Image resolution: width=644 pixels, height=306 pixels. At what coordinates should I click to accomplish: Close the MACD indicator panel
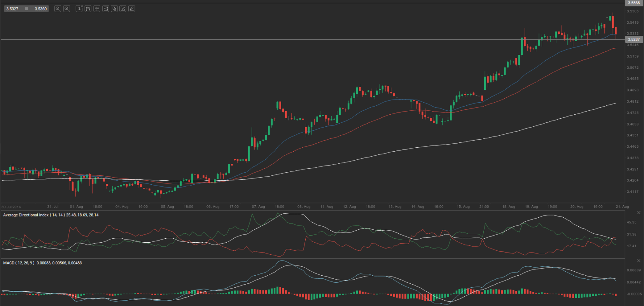(x=639, y=261)
